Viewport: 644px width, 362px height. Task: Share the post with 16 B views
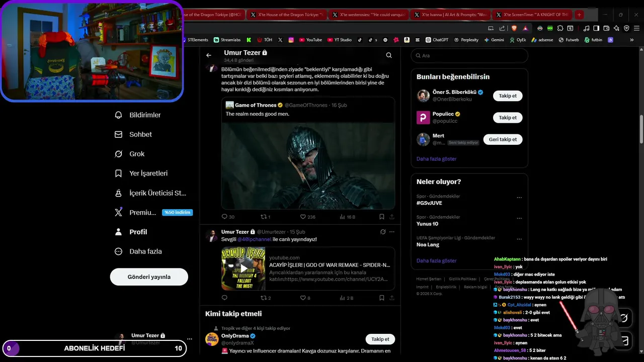[x=392, y=217]
